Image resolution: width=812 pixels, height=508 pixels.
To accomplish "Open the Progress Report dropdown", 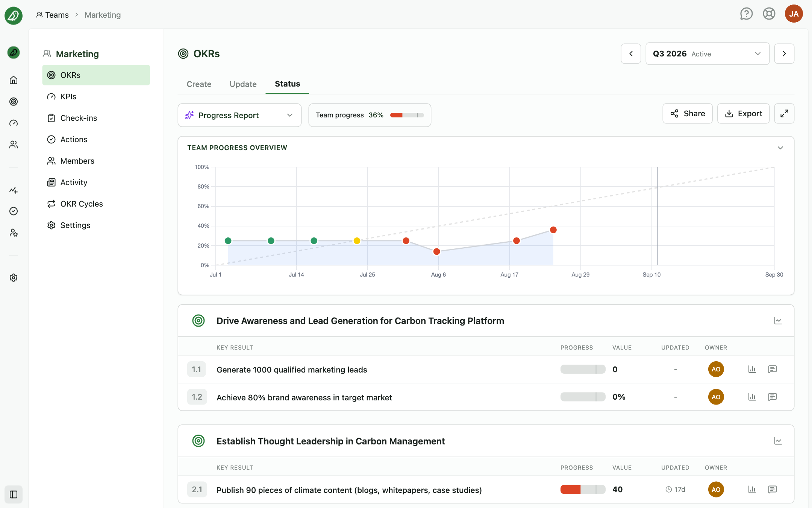I will [x=239, y=115].
